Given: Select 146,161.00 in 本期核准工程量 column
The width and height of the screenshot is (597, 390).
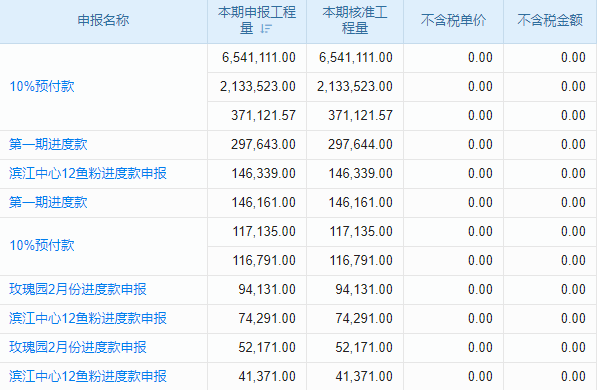Looking at the screenshot, I should pyautogui.click(x=361, y=202).
